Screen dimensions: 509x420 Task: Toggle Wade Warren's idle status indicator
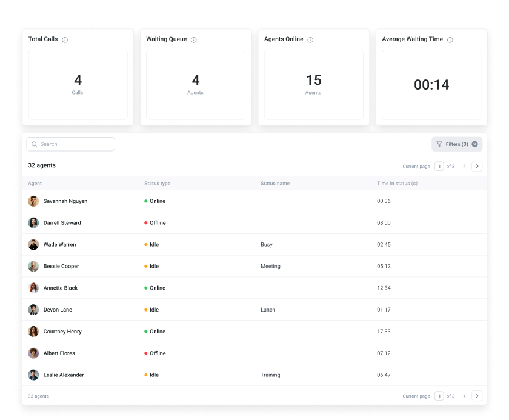click(x=146, y=245)
